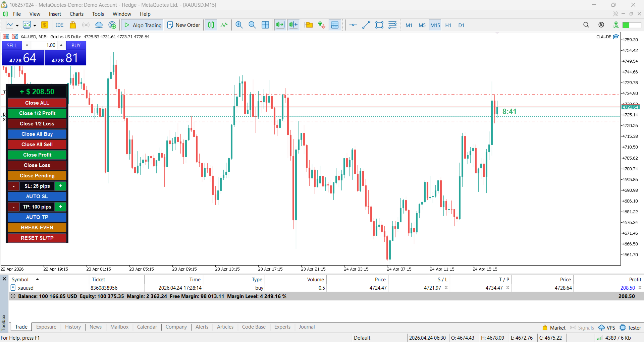Open the indicators list icon
This screenshot has height=342, width=644.
coord(27,25)
